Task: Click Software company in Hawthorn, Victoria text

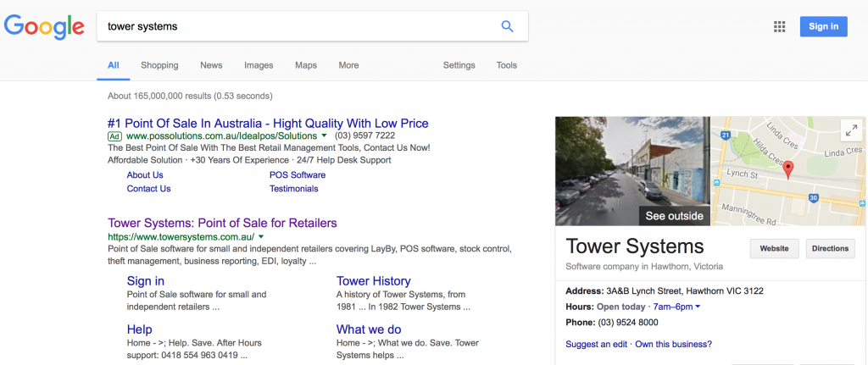Action: coord(644,267)
